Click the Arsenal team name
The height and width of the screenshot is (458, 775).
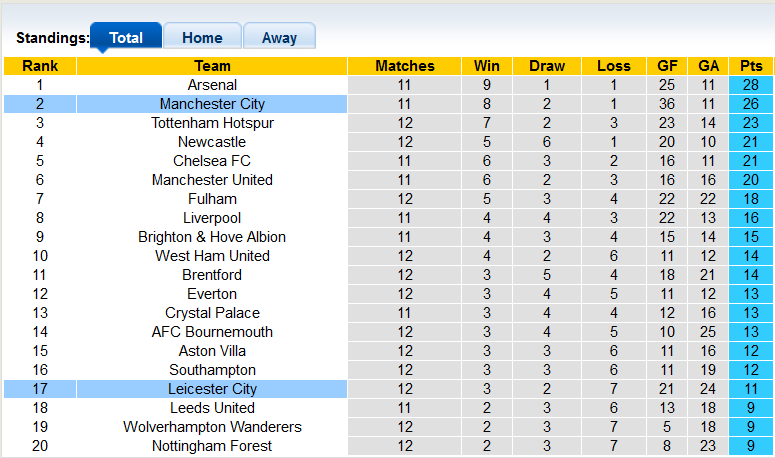(x=212, y=85)
